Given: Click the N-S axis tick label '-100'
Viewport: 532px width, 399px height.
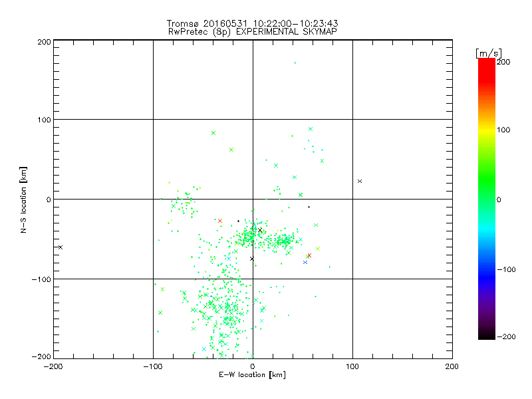Looking at the screenshot, I should coord(41,279).
